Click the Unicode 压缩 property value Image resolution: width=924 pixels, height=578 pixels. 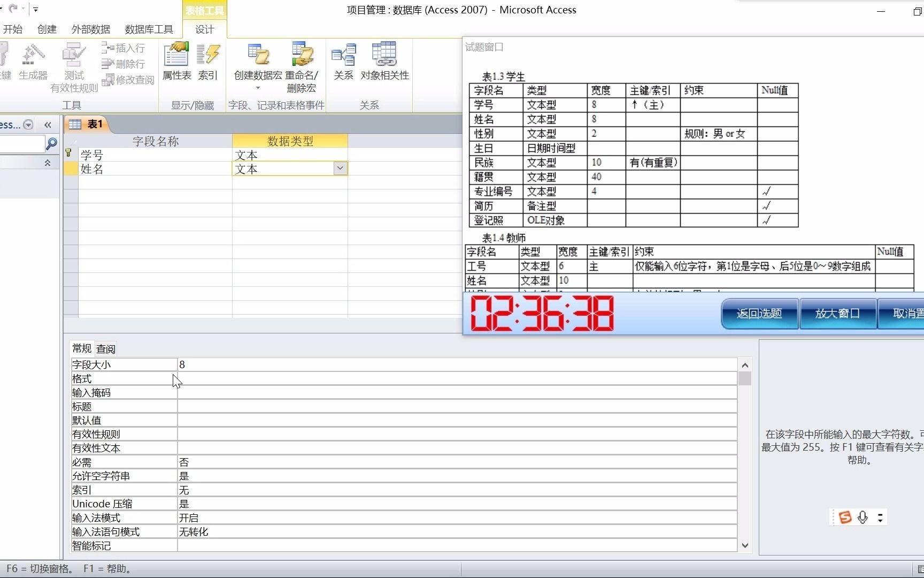pos(457,504)
